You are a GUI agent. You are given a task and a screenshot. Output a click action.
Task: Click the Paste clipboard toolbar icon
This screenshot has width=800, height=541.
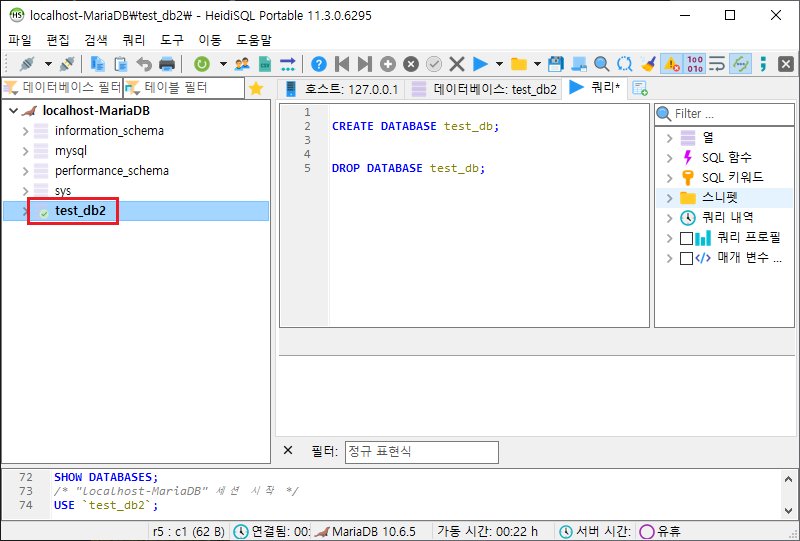[120, 64]
